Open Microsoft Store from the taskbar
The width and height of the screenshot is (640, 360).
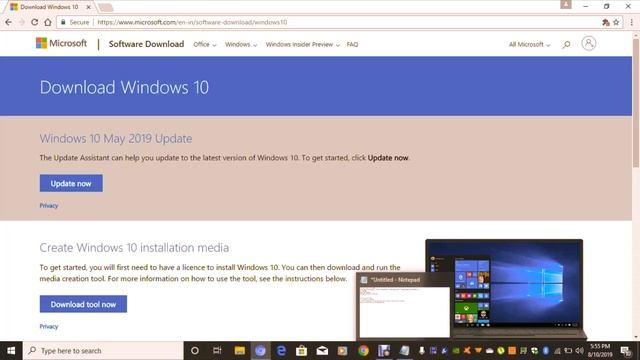coord(302,351)
